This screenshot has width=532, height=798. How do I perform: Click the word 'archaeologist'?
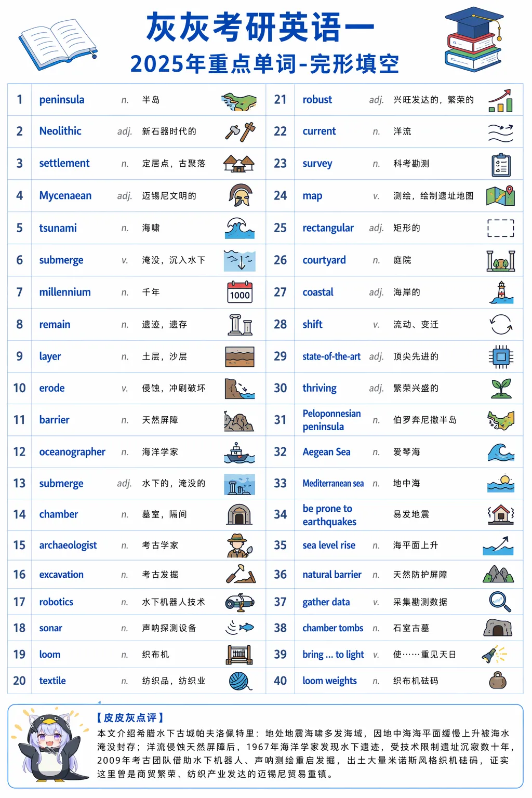pyautogui.click(x=68, y=546)
